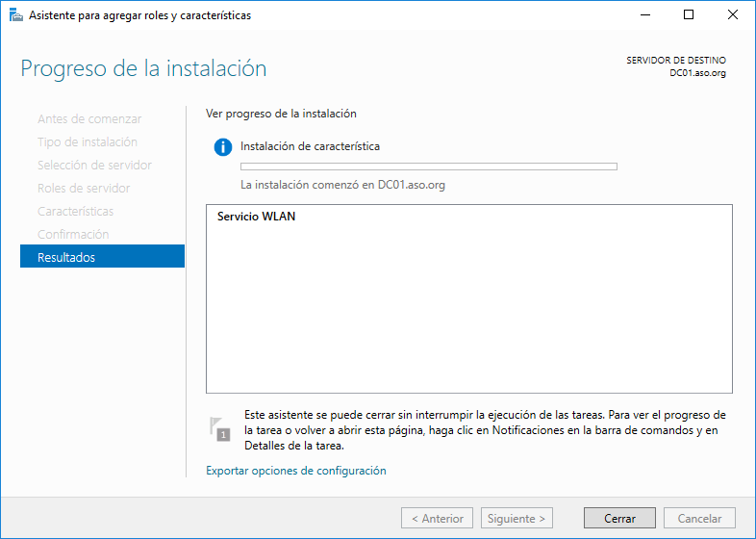Viewport: 756px width, 539px height.
Task: Select Antes de comenzar step
Action: pos(89,118)
